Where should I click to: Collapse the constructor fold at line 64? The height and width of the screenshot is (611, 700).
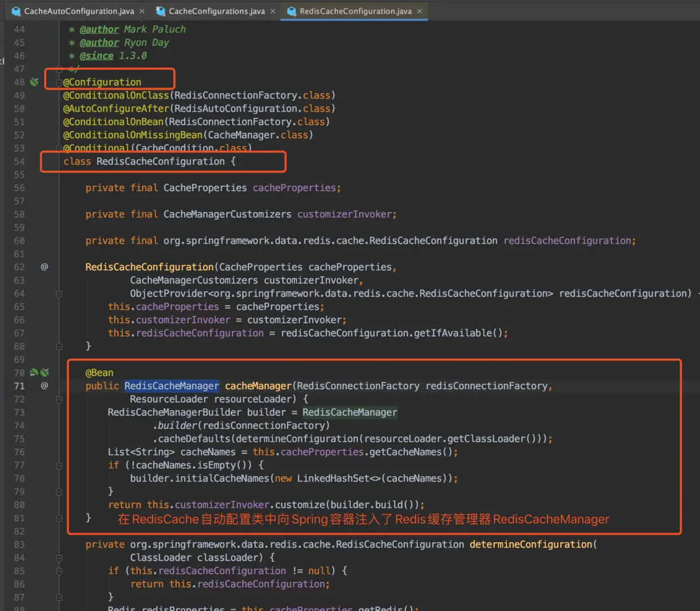coord(59,294)
